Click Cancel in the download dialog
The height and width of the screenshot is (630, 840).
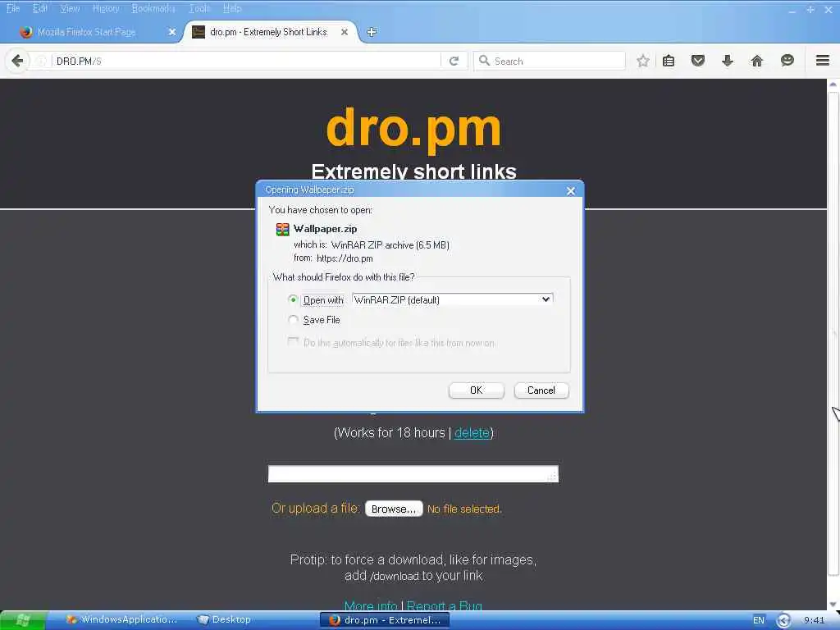click(541, 390)
